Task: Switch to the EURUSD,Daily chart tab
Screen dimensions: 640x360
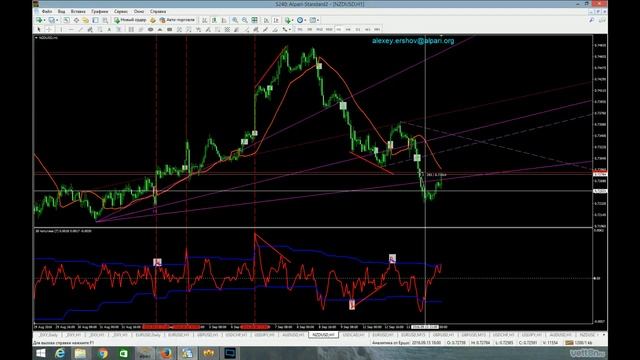Action: pyautogui.click(x=148, y=335)
